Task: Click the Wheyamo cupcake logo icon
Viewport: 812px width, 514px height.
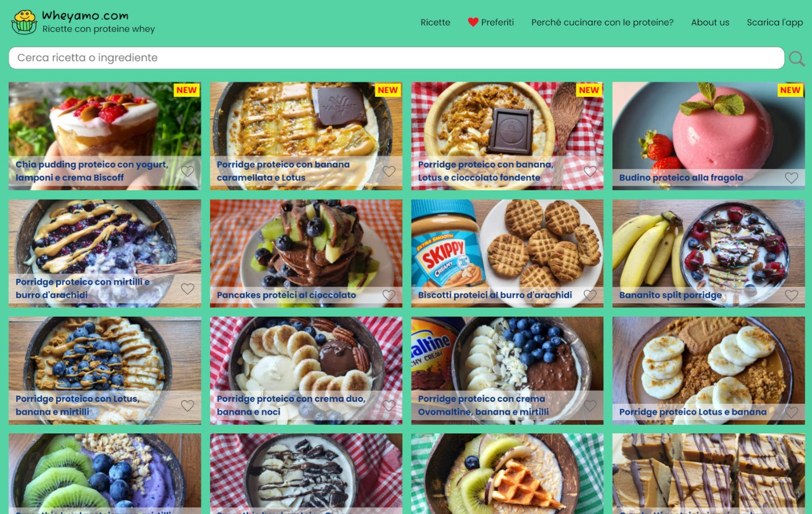Action: click(24, 22)
